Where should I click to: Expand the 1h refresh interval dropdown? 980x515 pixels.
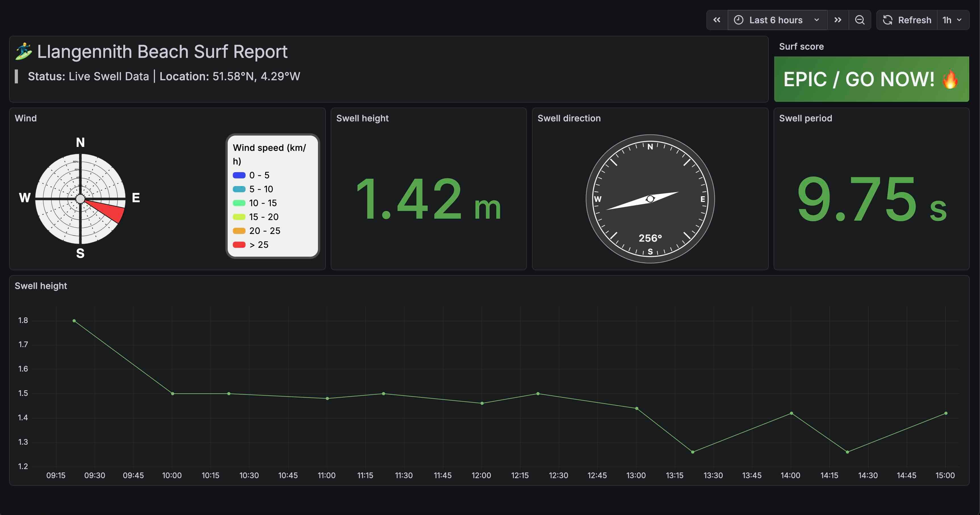pyautogui.click(x=952, y=20)
